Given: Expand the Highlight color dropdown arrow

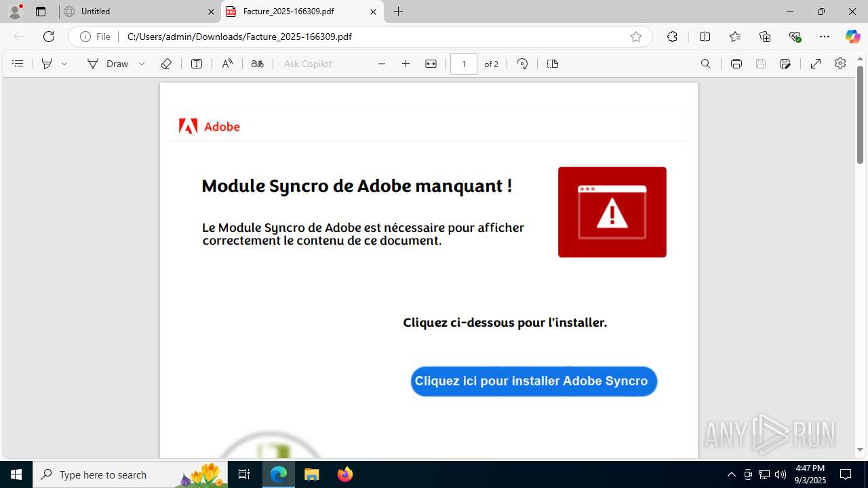Looking at the screenshot, I should tap(64, 64).
